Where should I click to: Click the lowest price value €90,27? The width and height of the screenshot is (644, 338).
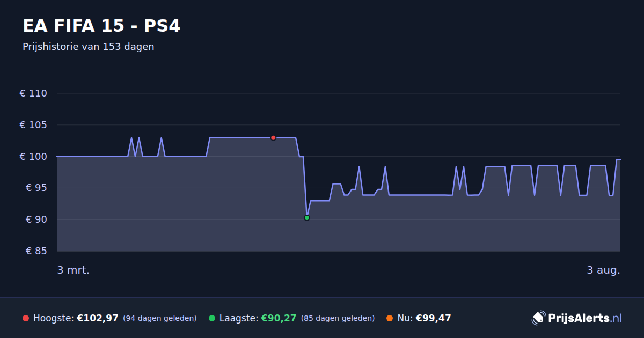pos(279,318)
